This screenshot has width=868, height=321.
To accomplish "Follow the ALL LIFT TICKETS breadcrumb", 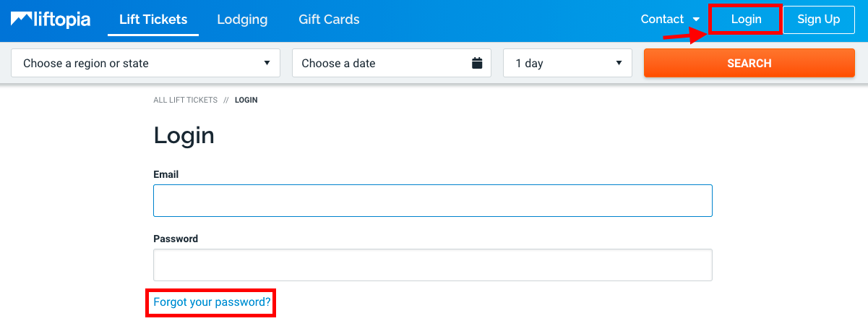I will click(185, 100).
